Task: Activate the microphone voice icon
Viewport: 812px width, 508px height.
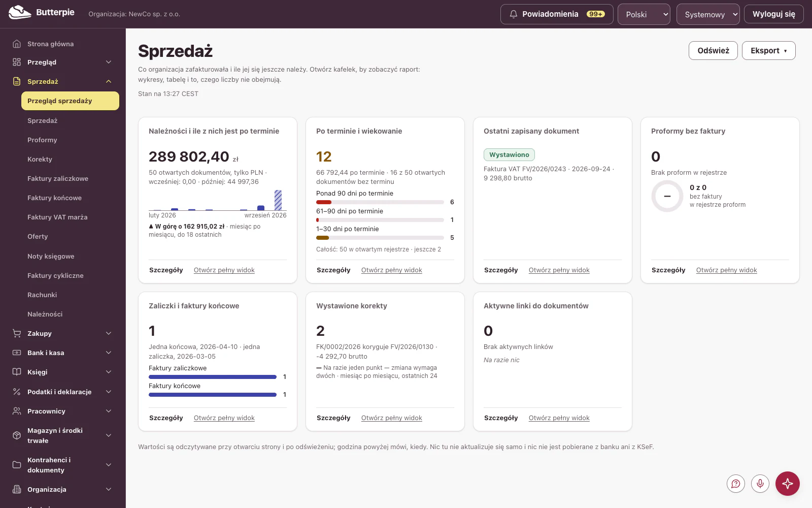Action: [760, 484]
